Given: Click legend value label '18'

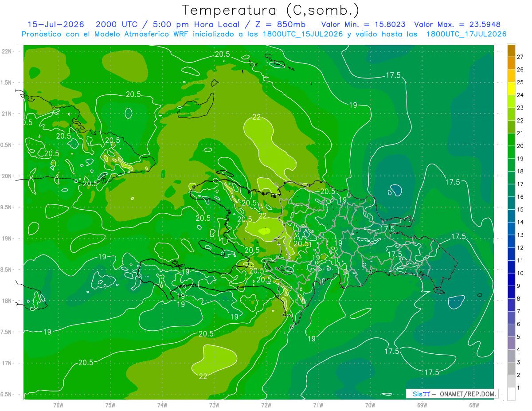Looking at the screenshot, I should pos(520,171).
